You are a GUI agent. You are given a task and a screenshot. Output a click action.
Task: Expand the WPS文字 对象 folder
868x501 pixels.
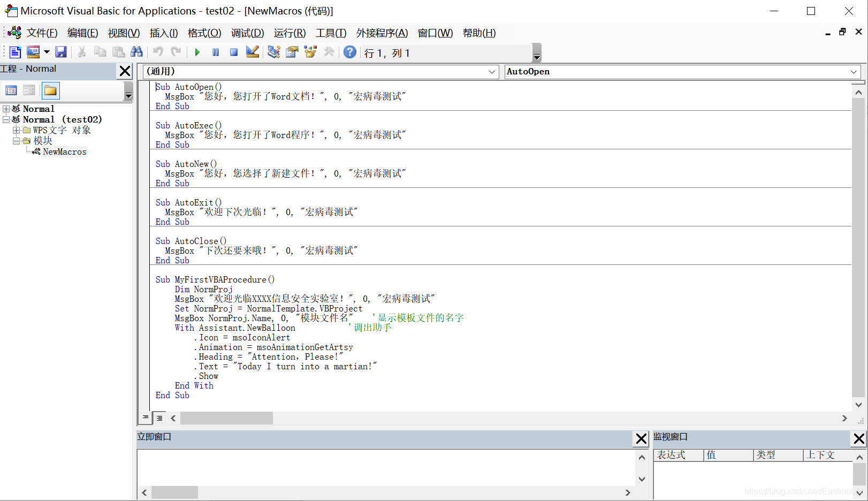[16, 130]
